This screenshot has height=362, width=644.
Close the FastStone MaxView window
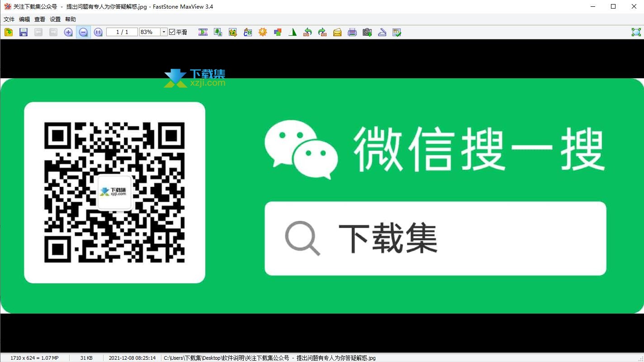click(x=634, y=6)
